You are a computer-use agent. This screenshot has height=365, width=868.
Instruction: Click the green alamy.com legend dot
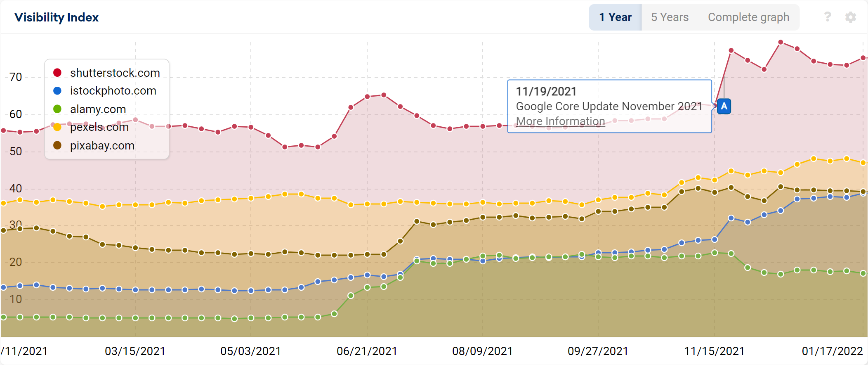pyautogui.click(x=57, y=109)
